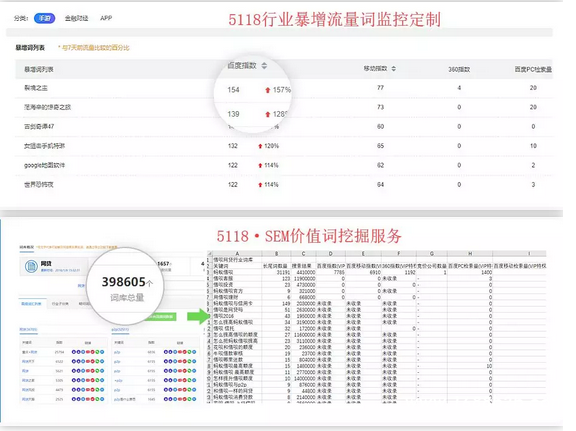
Task: Click the 网贷 document icon
Action: pos(31,266)
